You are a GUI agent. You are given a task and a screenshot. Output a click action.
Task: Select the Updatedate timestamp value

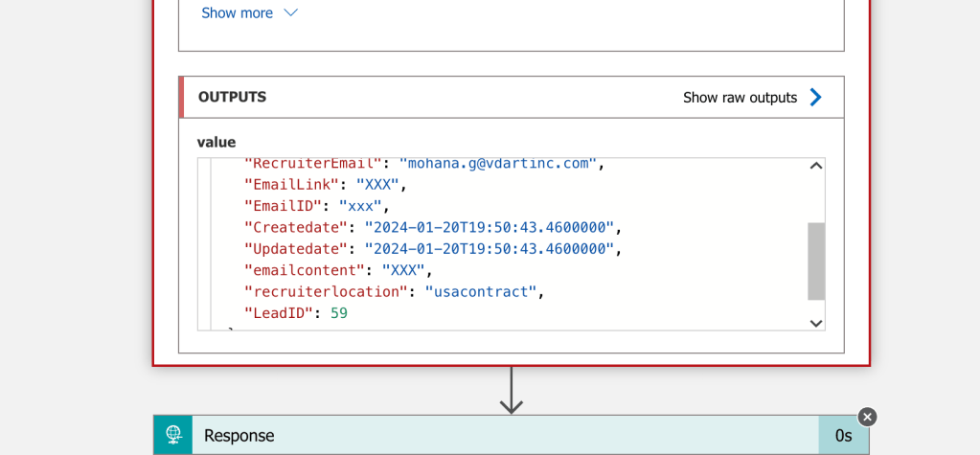tap(490, 249)
